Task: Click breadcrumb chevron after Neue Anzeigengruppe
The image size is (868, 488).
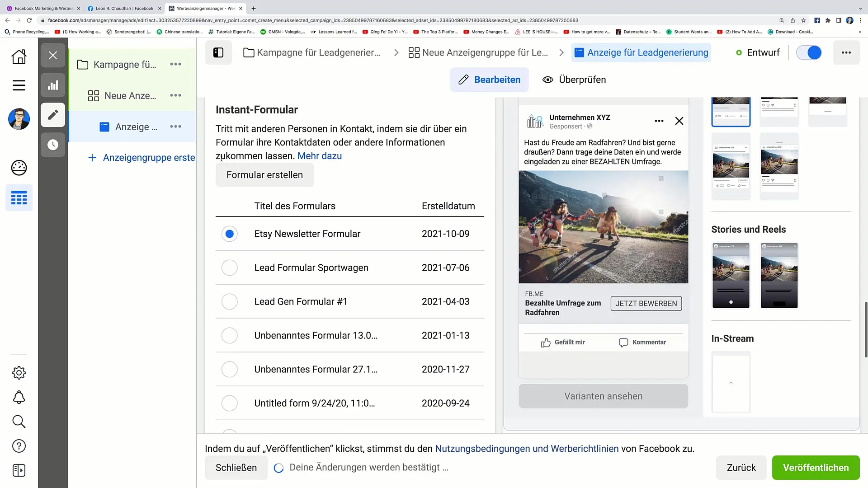Action: tap(561, 52)
